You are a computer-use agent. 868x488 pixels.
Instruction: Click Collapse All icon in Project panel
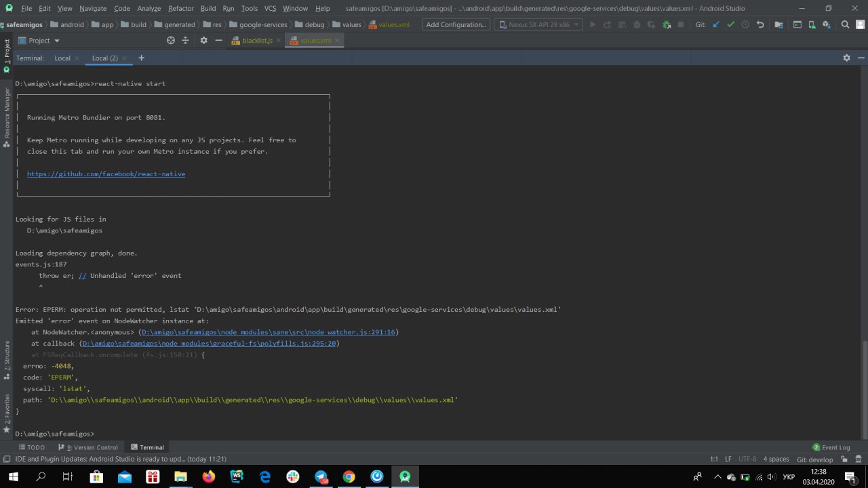186,41
